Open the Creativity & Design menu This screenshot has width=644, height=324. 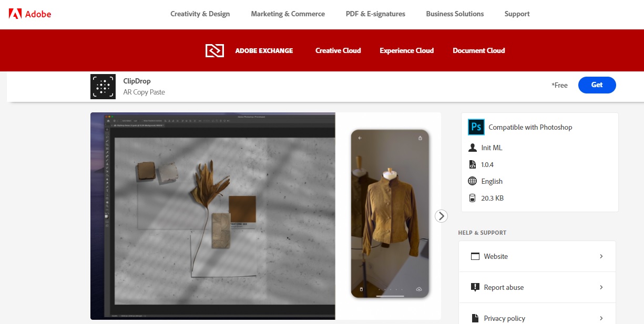coord(200,14)
